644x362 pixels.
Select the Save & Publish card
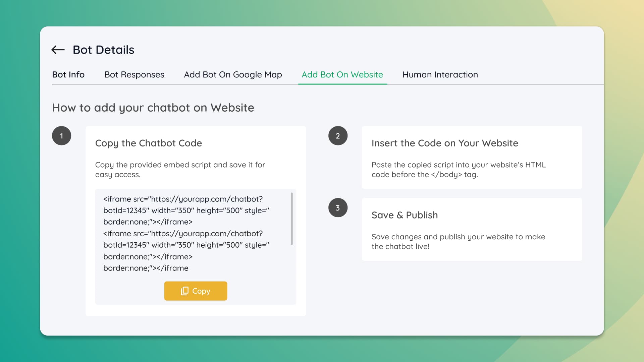(472, 230)
